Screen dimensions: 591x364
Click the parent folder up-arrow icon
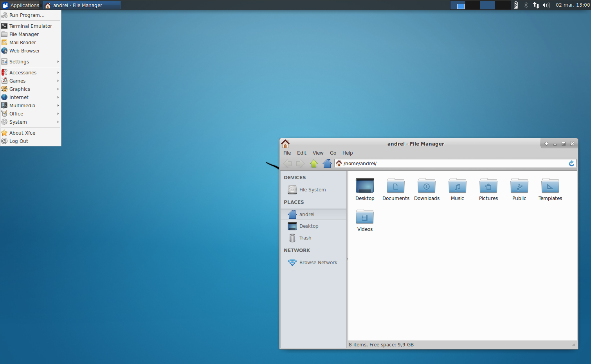point(314,164)
